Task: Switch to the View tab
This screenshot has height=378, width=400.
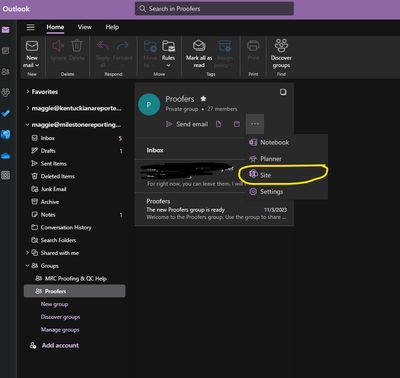Action: point(85,27)
